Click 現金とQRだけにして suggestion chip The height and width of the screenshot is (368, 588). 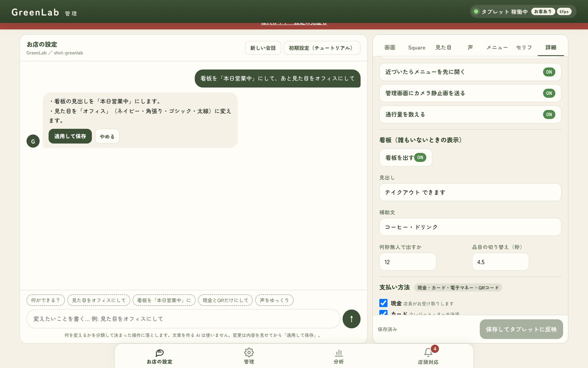click(x=225, y=300)
